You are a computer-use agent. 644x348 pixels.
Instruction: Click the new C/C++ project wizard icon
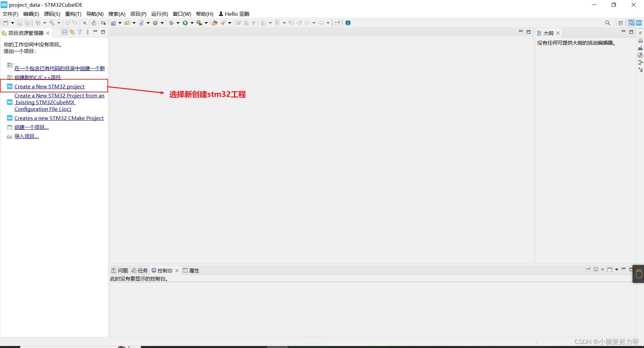click(113, 23)
